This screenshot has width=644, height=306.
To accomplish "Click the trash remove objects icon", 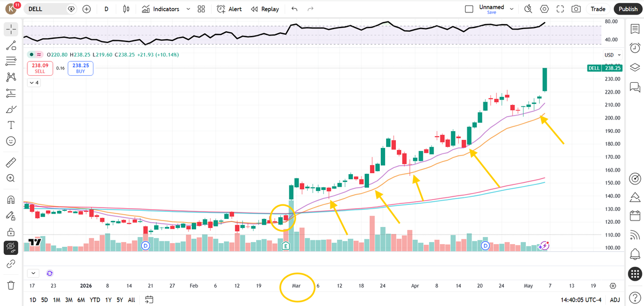I will tap(11, 285).
